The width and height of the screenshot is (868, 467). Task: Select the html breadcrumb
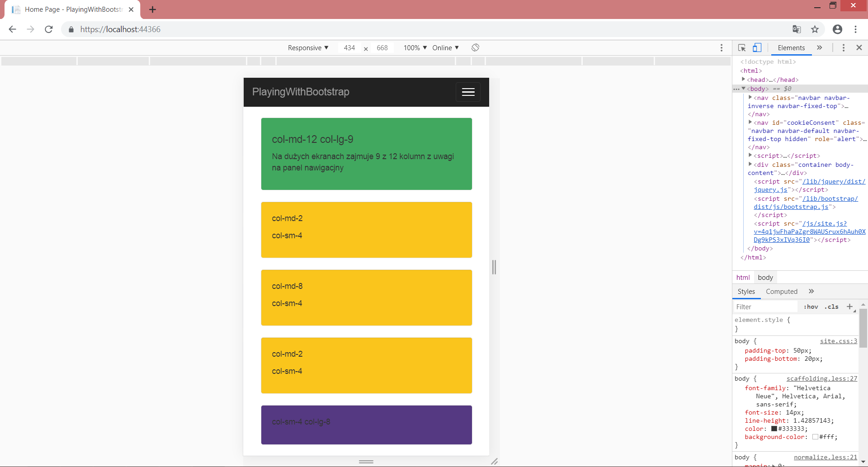(743, 278)
